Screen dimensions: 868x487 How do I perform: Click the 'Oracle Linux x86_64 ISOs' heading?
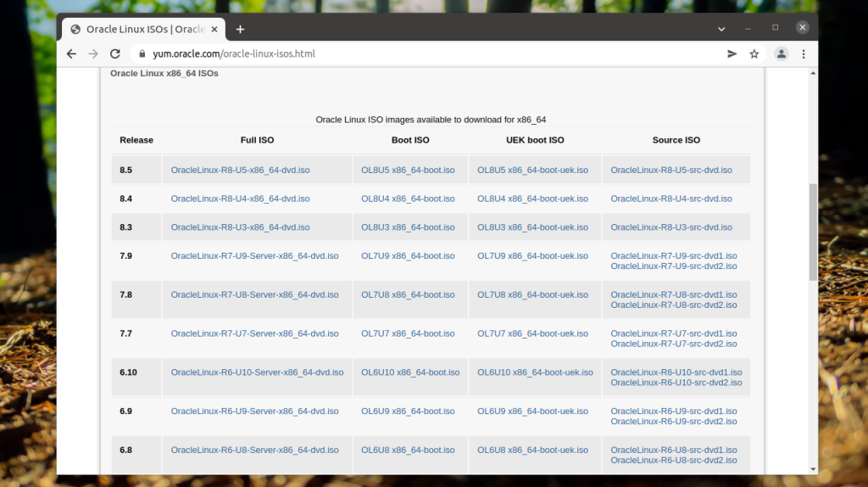(164, 73)
